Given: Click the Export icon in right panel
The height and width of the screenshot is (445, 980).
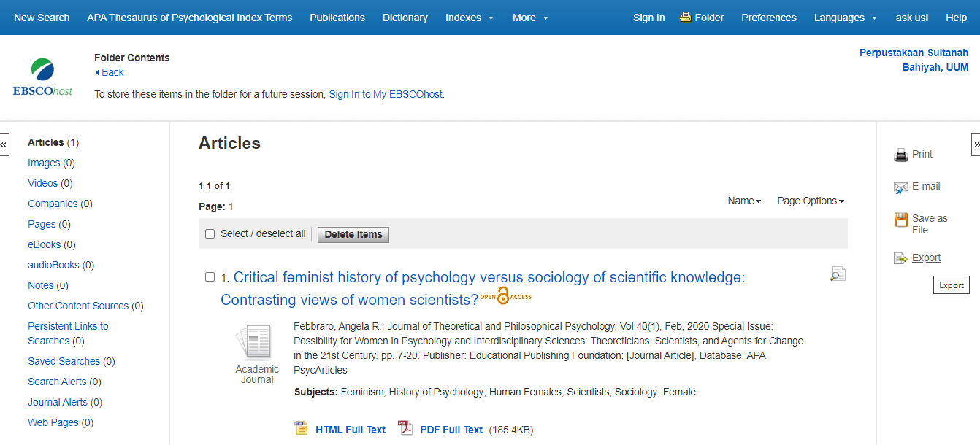Looking at the screenshot, I should 900,258.
